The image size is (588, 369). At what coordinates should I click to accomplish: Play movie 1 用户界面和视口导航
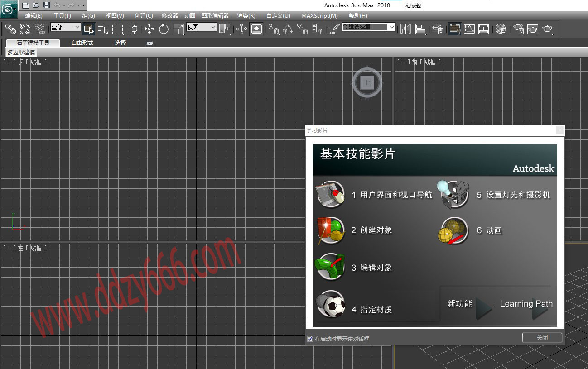374,195
